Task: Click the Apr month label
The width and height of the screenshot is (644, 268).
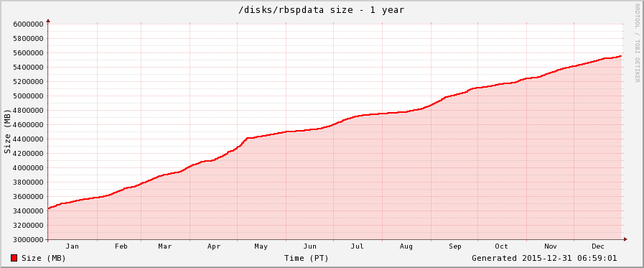Action: click(x=213, y=246)
